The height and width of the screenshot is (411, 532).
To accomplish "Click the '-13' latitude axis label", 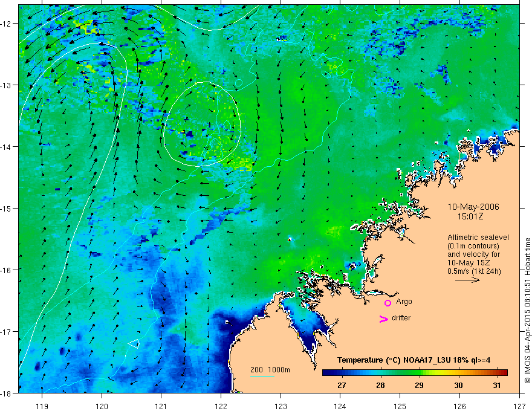I will tap(7, 85).
